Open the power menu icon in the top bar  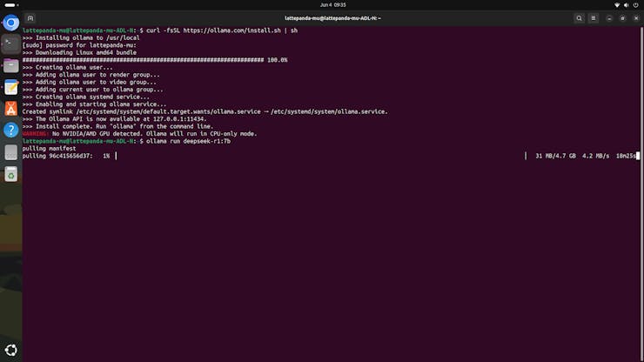636,5
